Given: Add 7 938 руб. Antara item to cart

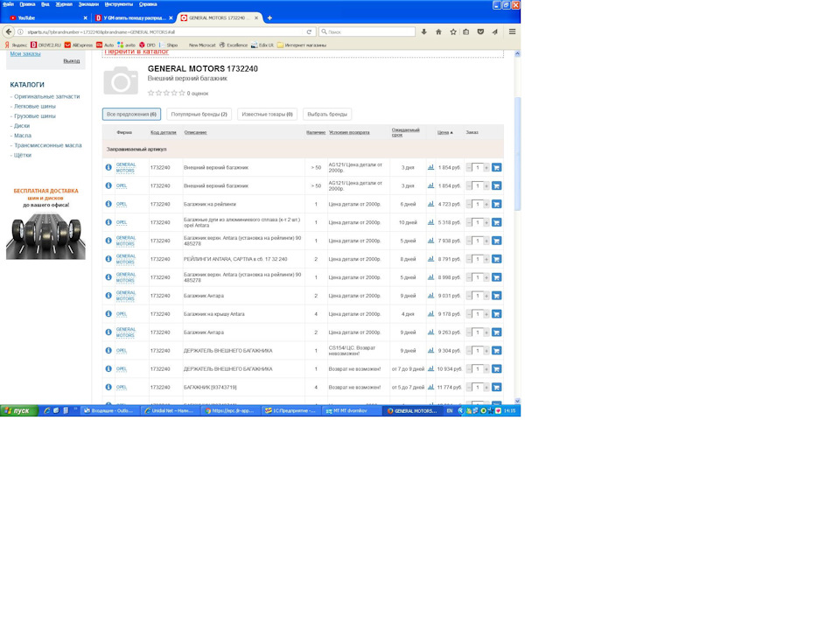Looking at the screenshot, I should [496, 241].
